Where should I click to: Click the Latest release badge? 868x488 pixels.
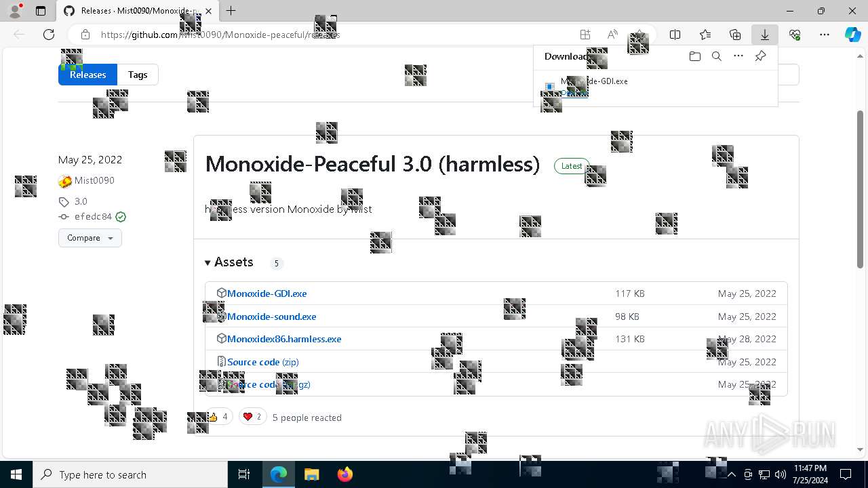[572, 166]
